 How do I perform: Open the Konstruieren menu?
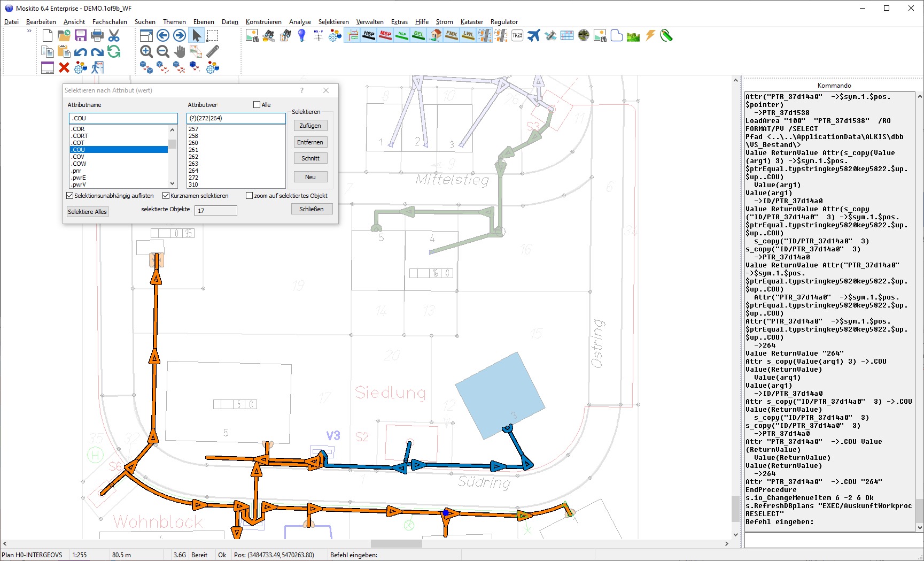pyautogui.click(x=263, y=22)
